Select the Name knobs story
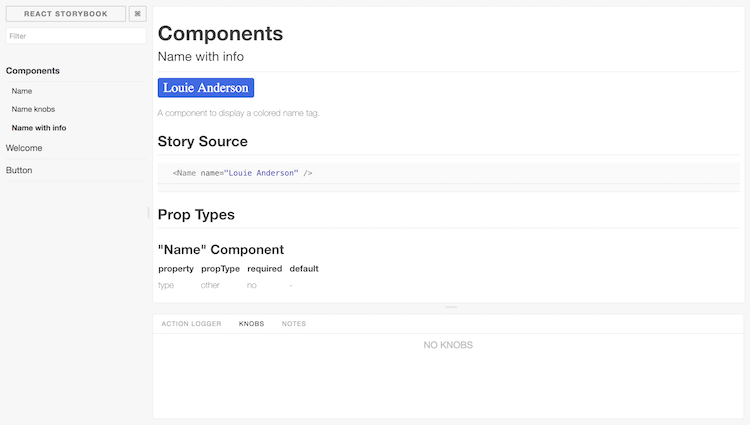This screenshot has width=750, height=425. pyautogui.click(x=33, y=109)
